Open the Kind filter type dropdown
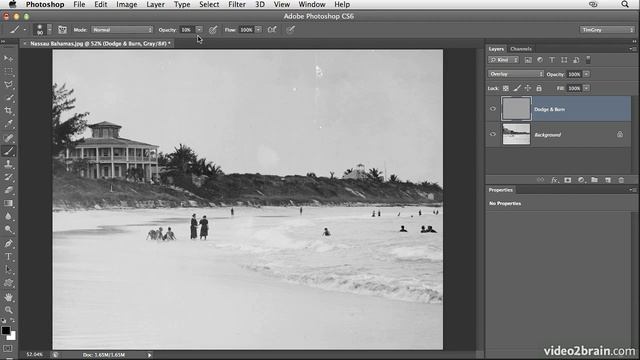 (x=504, y=60)
